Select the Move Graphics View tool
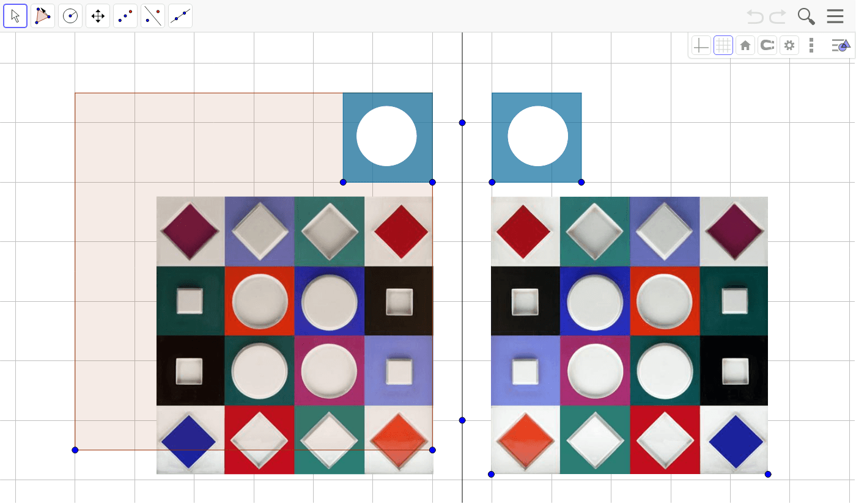 98,16
